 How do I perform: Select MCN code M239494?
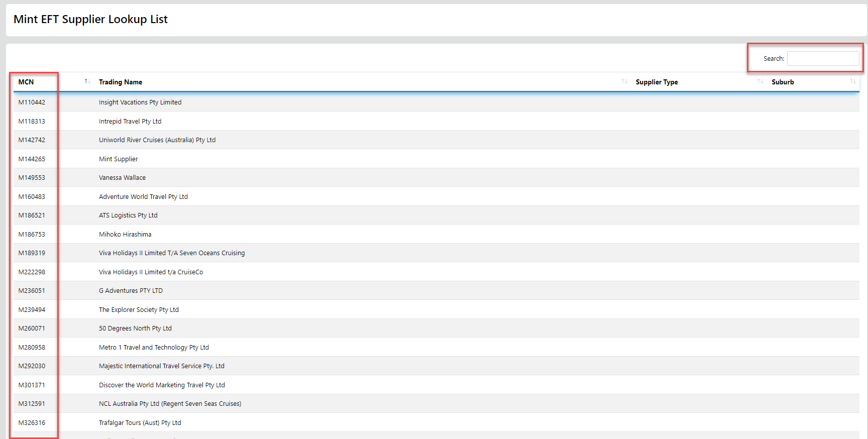(32, 310)
